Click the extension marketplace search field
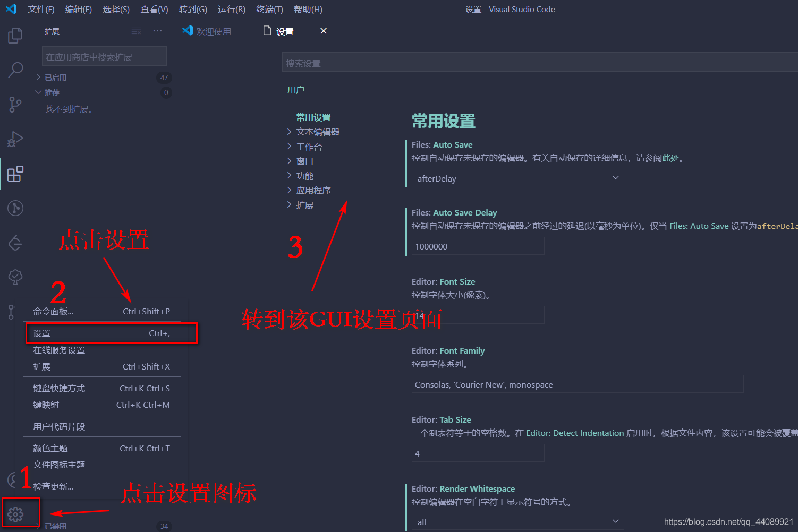Viewport: 798px width, 532px height. click(x=104, y=57)
